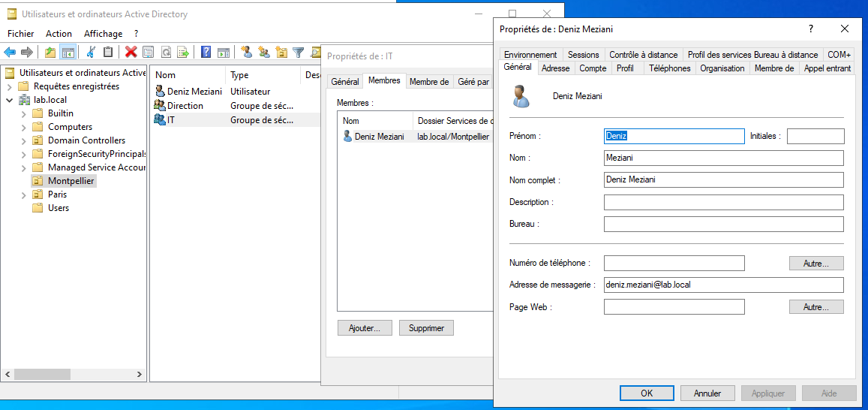
Task: Click the scissors Cut icon
Action: pos(91,52)
